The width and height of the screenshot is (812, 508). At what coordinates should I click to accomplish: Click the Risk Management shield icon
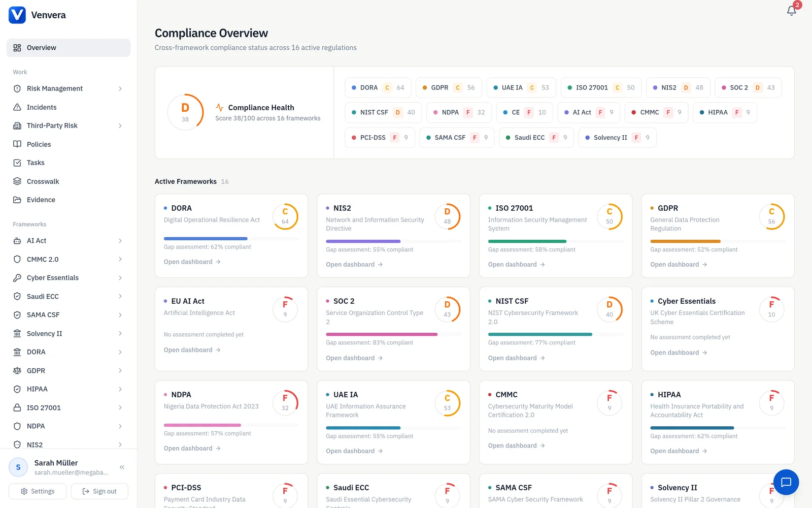[17, 88]
